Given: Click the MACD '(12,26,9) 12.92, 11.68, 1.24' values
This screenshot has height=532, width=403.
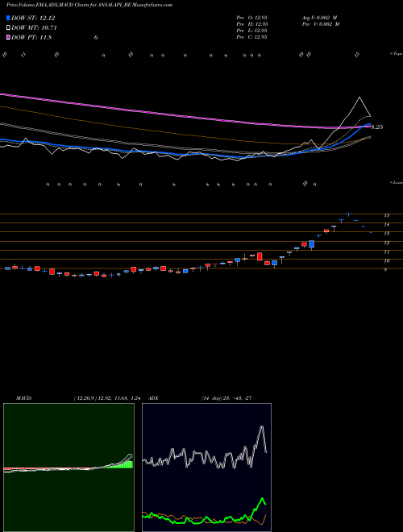Looking at the screenshot, I should coord(107,398).
